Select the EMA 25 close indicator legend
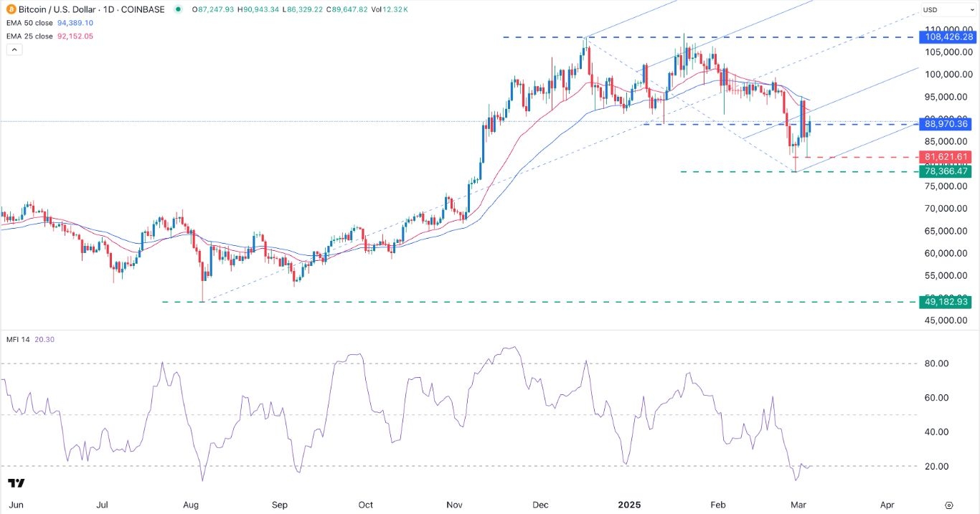Image resolution: width=980 pixels, height=514 pixels. [x=31, y=36]
